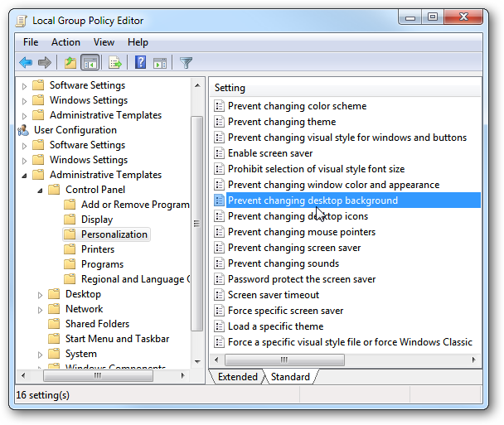This screenshot has width=504, height=425.
Task: Click the Personalization folder icon
Action: (x=70, y=234)
